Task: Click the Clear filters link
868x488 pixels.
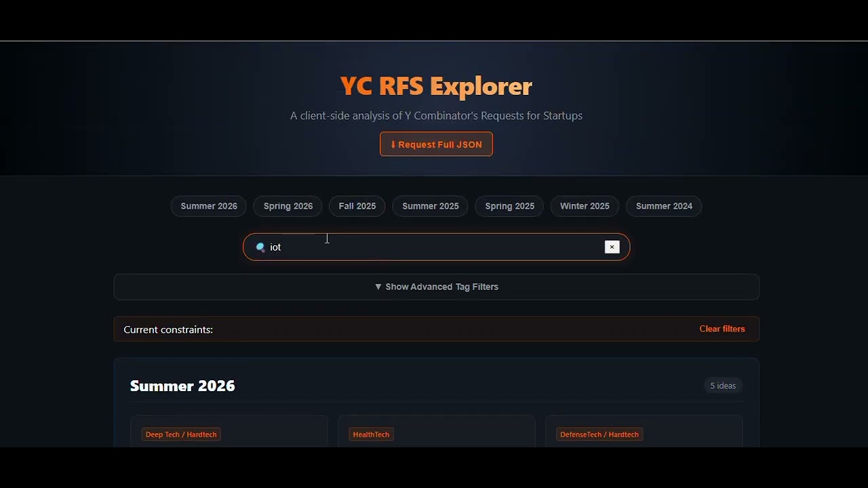Action: coord(722,329)
